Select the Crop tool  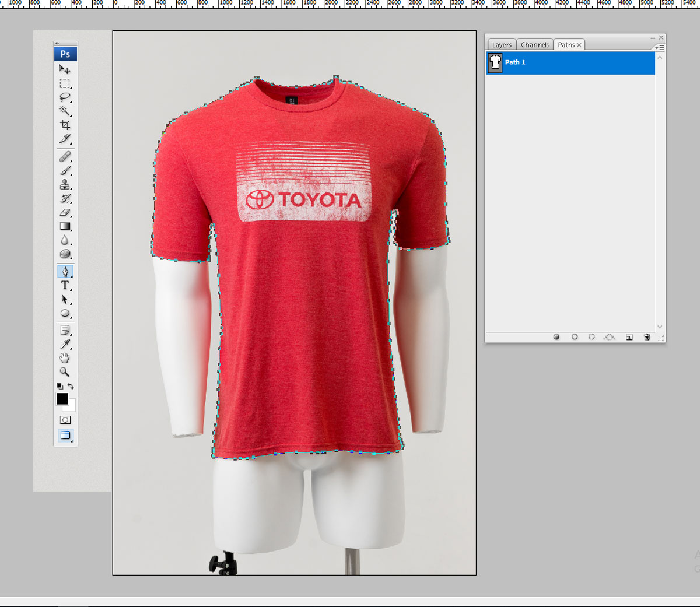65,125
